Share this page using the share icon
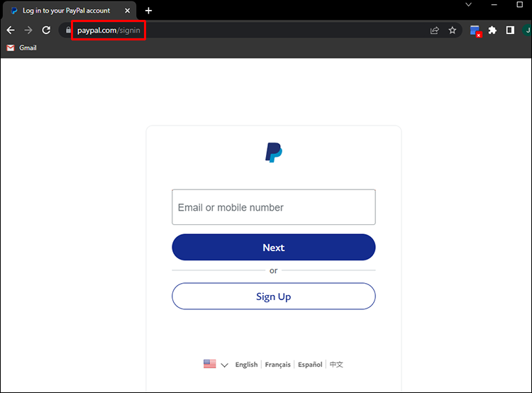Viewport: 532px width, 393px height. coord(435,31)
